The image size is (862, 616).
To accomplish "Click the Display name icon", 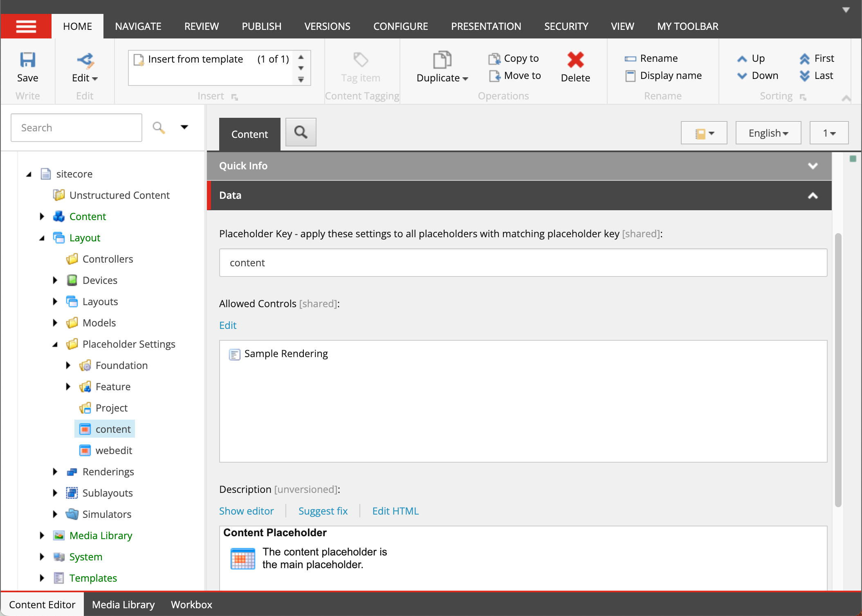I will click(630, 76).
